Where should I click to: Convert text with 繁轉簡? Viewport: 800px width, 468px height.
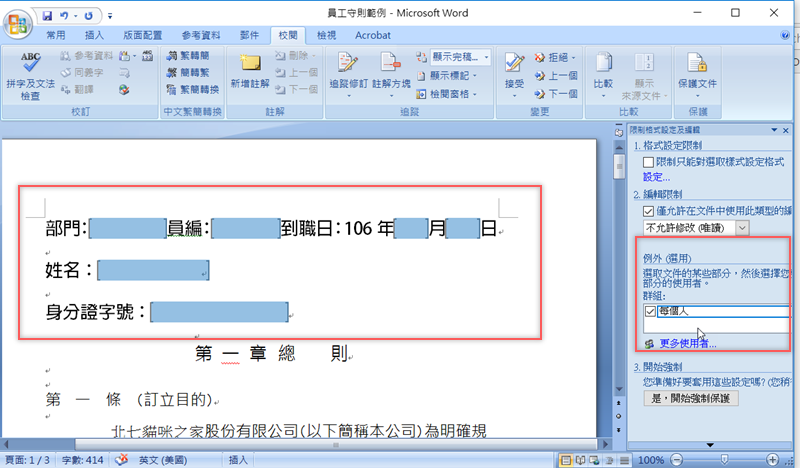(188, 56)
